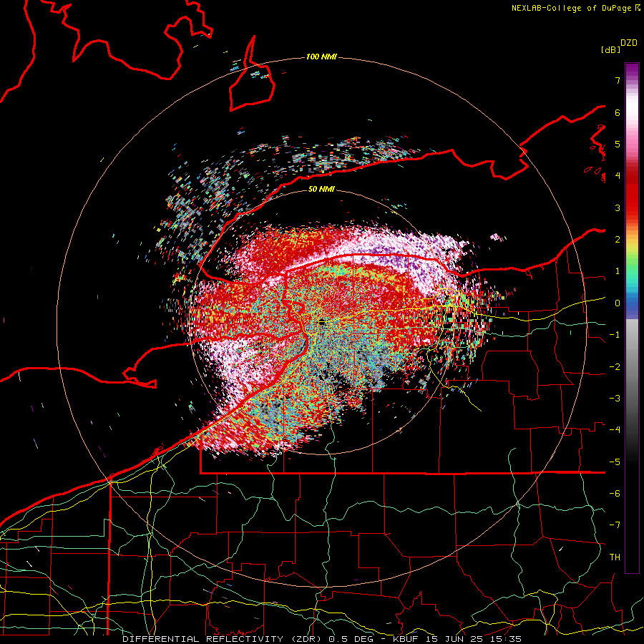Click the 7 value on the color scale
Screen dimensions: 644x644
pyautogui.click(x=618, y=80)
